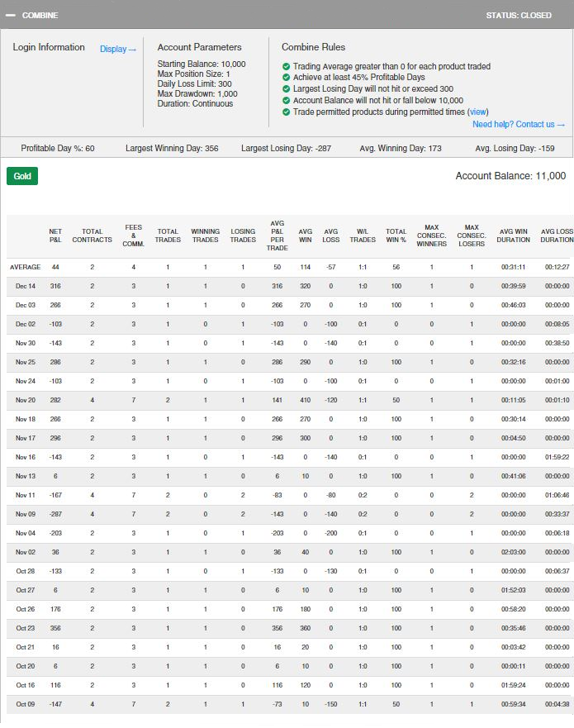The height and width of the screenshot is (728, 574).
Task: Select the green Gold product button
Action: point(22,176)
